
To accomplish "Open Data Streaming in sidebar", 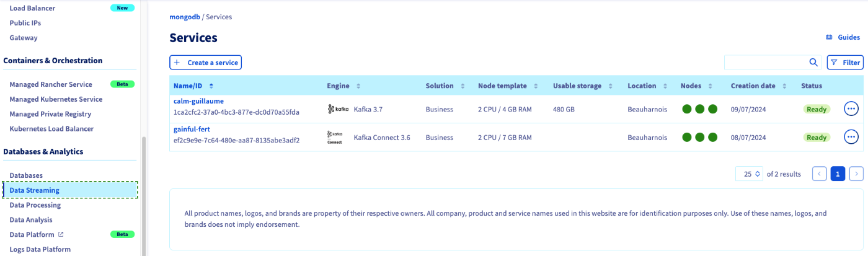I will (35, 190).
